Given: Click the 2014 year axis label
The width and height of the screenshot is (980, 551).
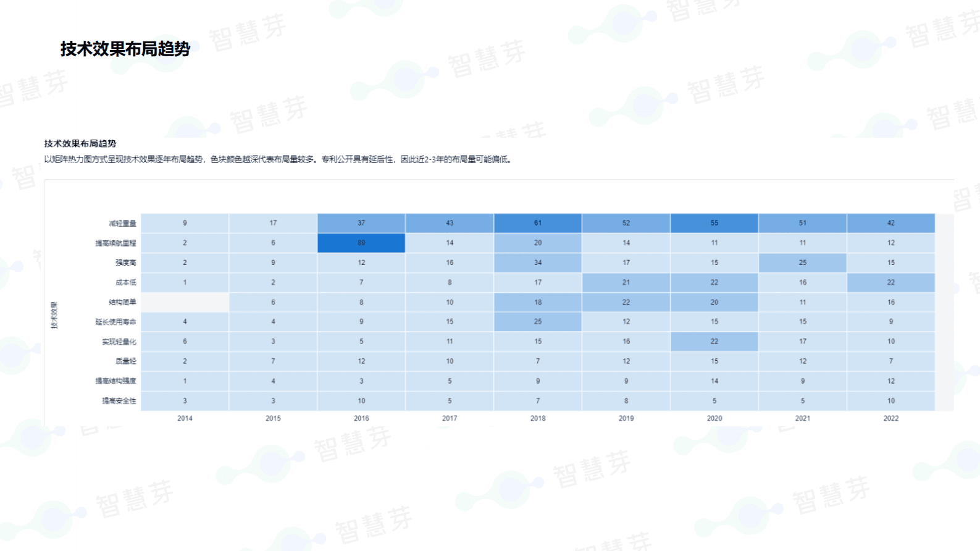Looking at the screenshot, I should pyautogui.click(x=185, y=418).
